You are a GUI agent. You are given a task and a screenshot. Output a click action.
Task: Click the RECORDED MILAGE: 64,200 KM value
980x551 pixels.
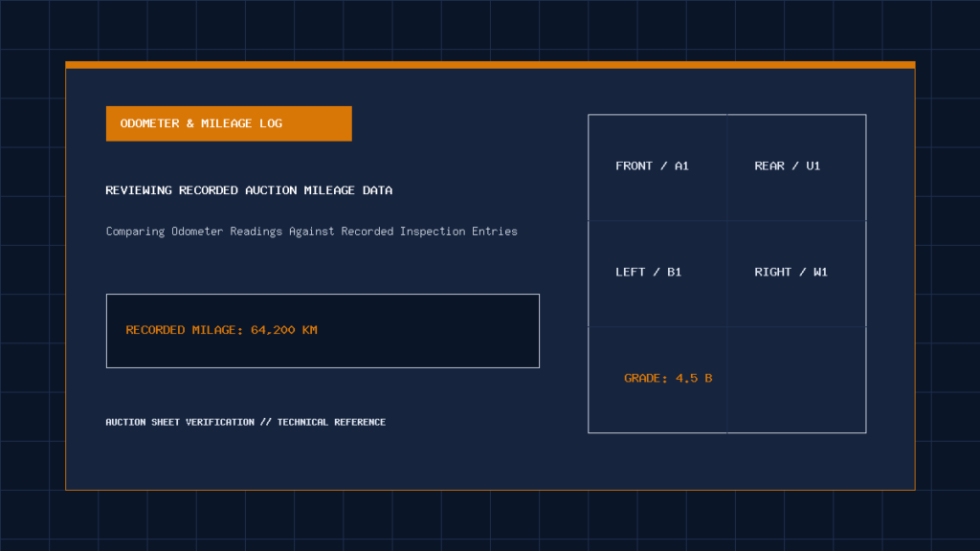[x=221, y=330]
